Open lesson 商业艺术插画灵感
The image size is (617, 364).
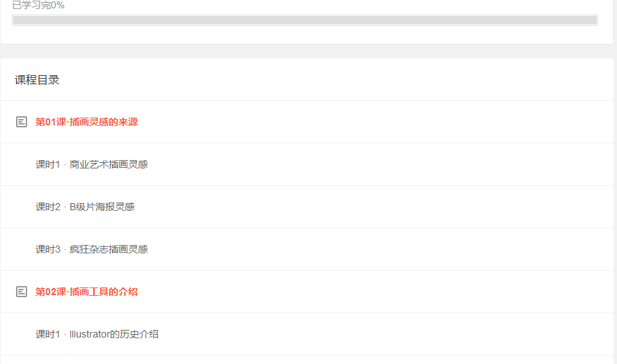point(307,164)
